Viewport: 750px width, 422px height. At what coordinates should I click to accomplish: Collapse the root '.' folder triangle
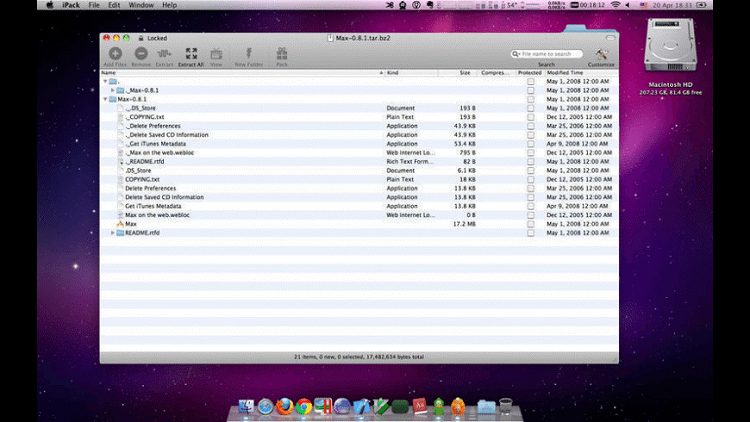click(105, 81)
